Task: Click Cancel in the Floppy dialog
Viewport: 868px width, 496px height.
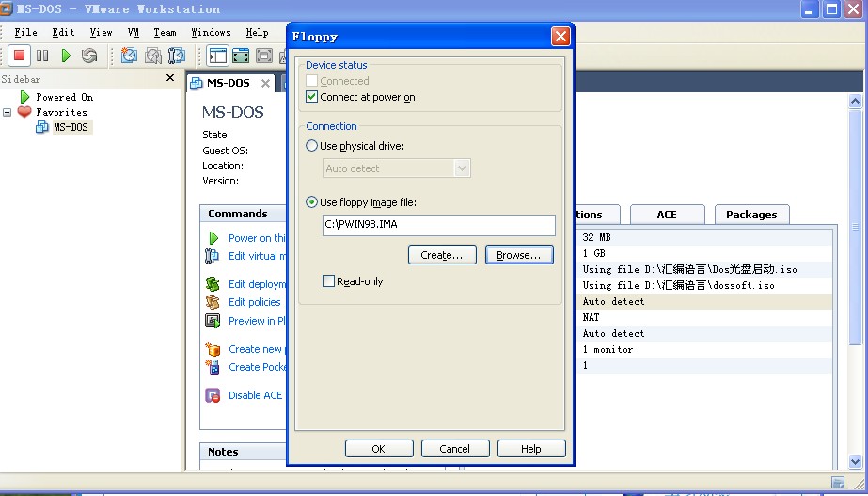Action: coord(454,449)
